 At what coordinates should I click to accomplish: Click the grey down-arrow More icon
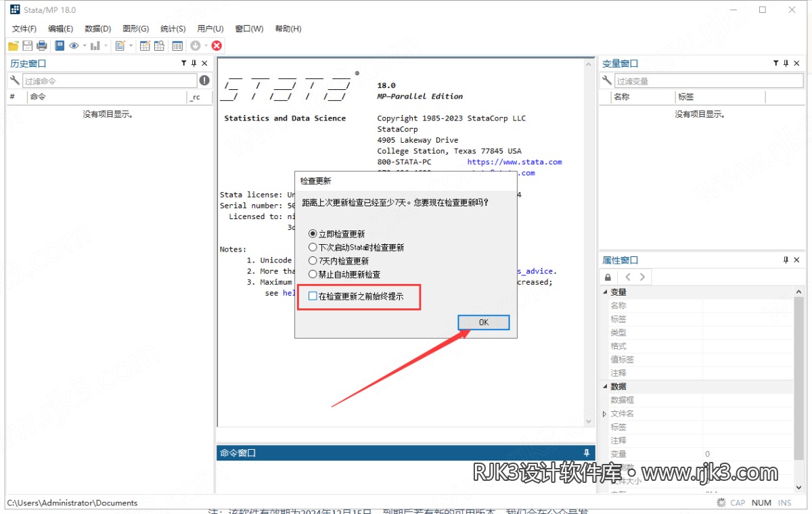[195, 46]
